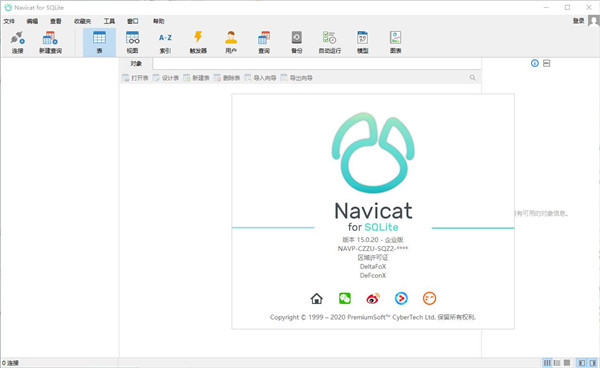Toggle the right information pane visibility
Viewport: 600px width, 368px height.
[x=593, y=363]
